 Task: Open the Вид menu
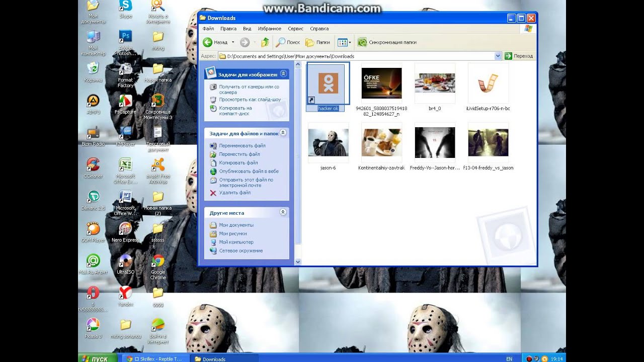pyautogui.click(x=247, y=29)
